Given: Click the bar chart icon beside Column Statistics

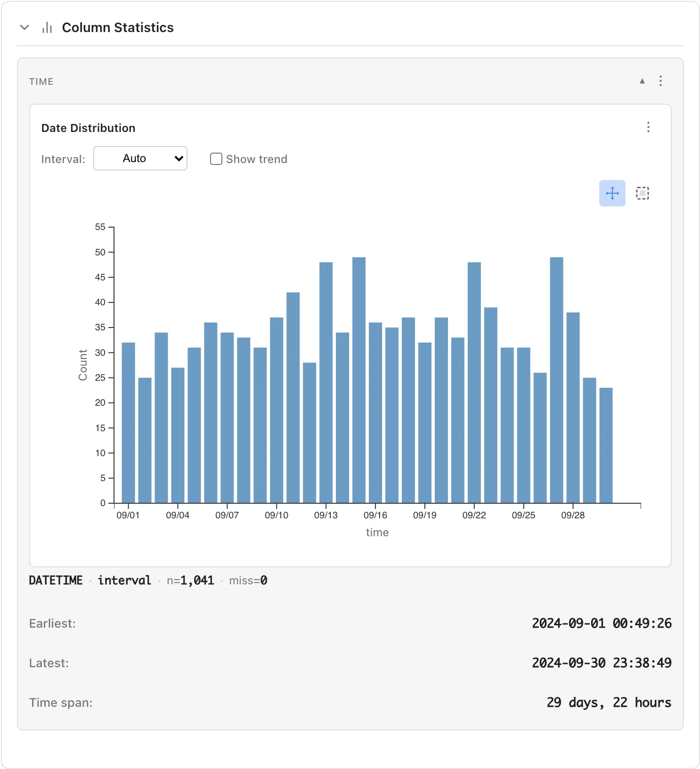Looking at the screenshot, I should (47, 28).
